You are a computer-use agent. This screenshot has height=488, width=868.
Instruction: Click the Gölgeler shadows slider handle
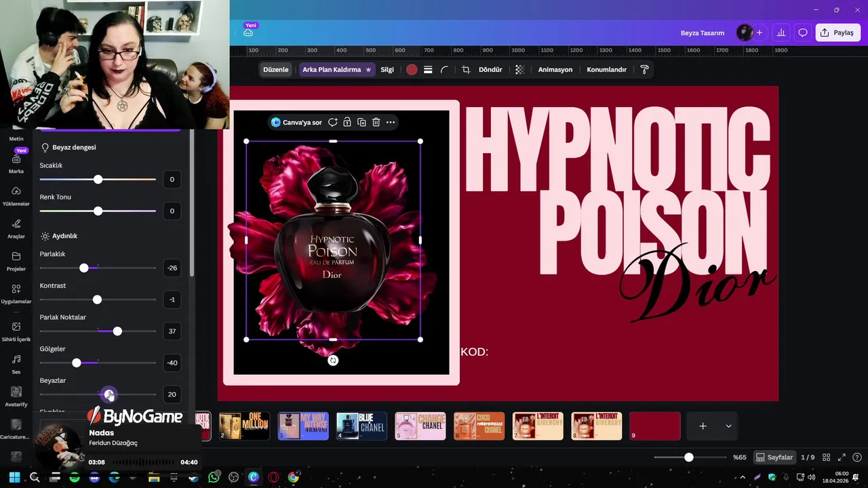pos(77,363)
